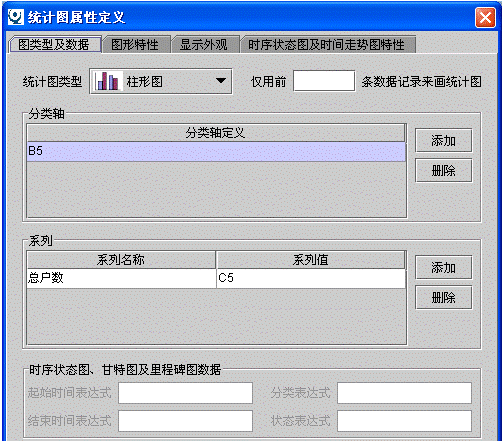Screen dimensions: 502x441
Task: Delete the selected 系列 row
Action: pos(443,297)
